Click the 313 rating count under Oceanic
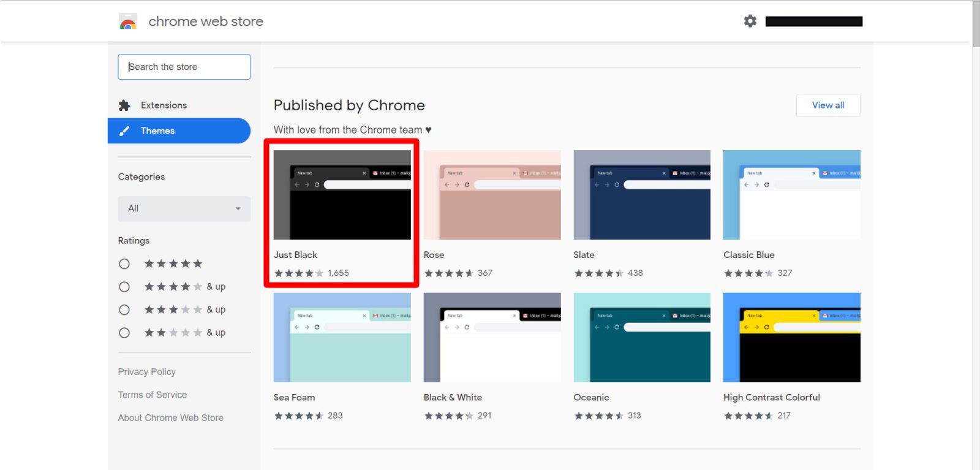Image resolution: width=980 pixels, height=470 pixels. pos(634,415)
